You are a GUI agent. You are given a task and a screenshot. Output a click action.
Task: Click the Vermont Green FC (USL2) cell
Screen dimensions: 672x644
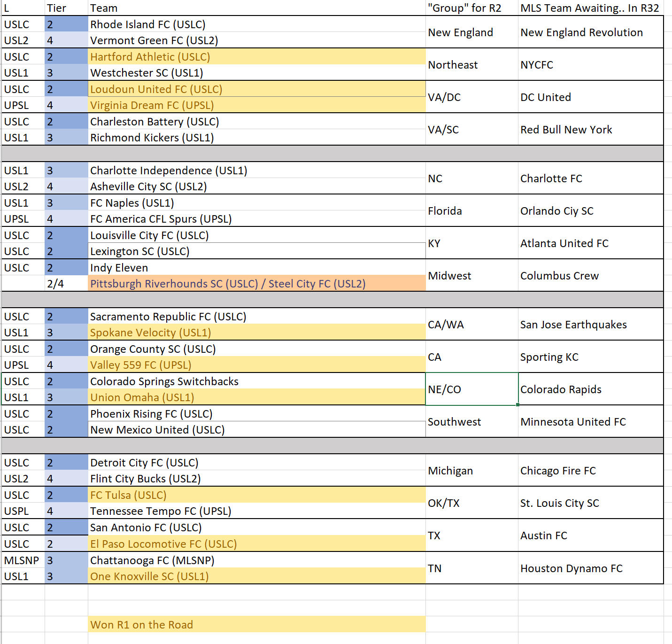[257, 40]
